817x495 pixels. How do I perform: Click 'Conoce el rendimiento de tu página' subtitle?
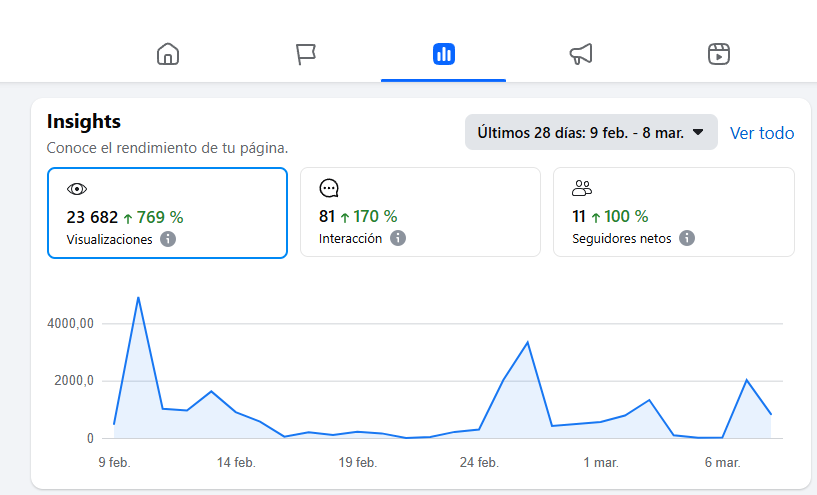pyautogui.click(x=167, y=148)
